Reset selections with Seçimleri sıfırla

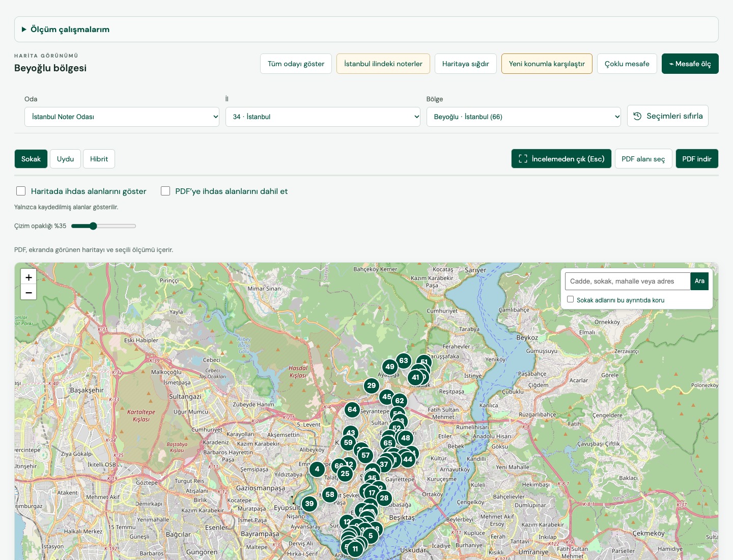click(668, 116)
